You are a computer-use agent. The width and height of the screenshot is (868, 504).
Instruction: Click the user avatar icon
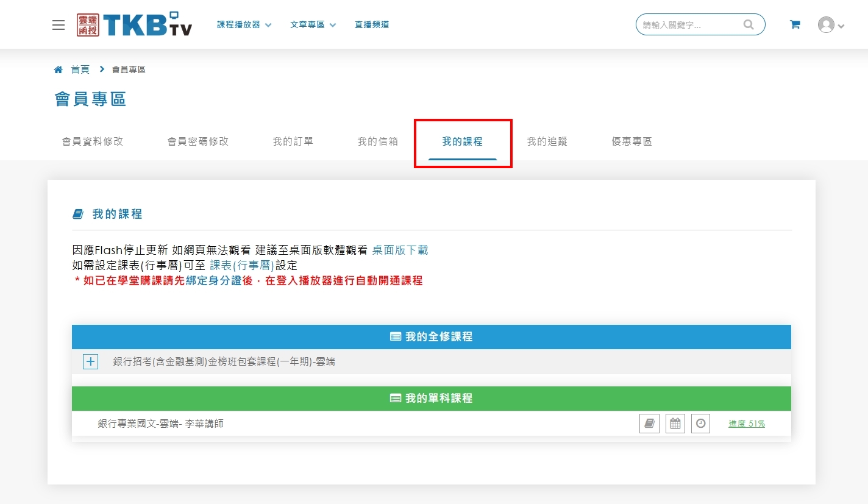(826, 25)
